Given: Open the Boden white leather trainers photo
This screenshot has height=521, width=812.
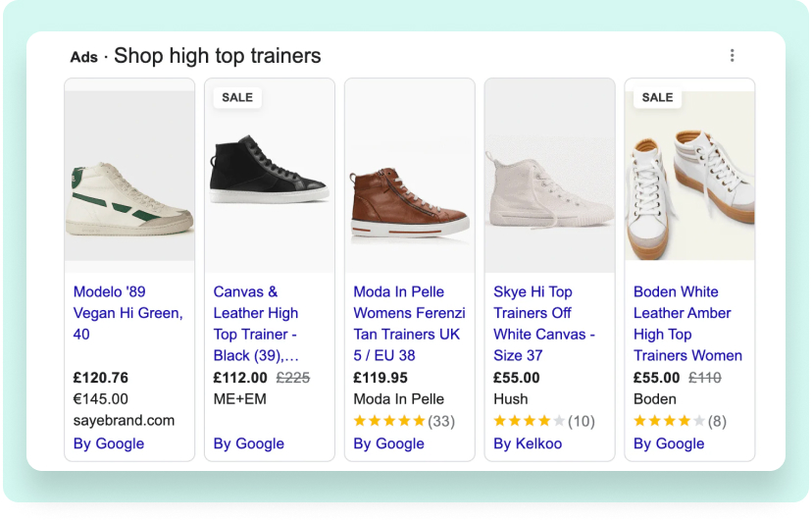Looking at the screenshot, I should point(689,186).
